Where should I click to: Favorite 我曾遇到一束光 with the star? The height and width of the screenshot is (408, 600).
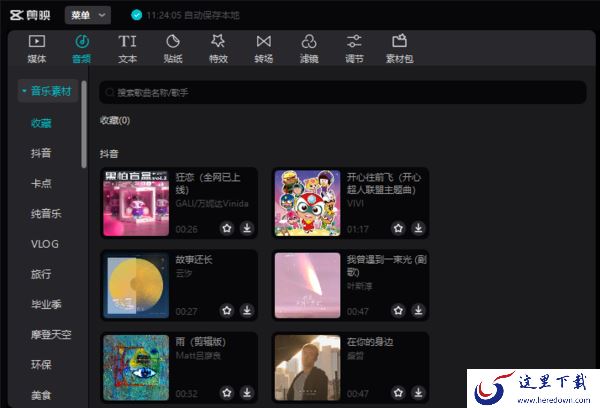click(x=398, y=310)
